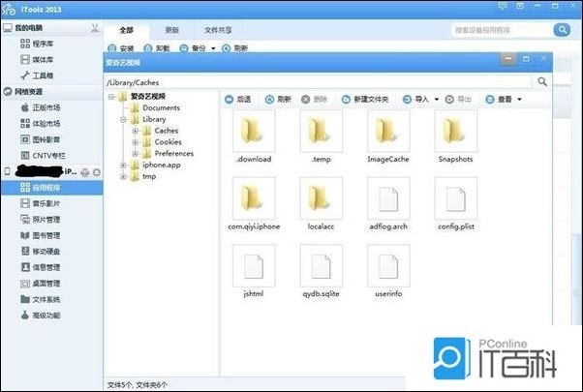The image size is (583, 392).
Task: Create a folder with 新建文件夹
Action: (365, 99)
